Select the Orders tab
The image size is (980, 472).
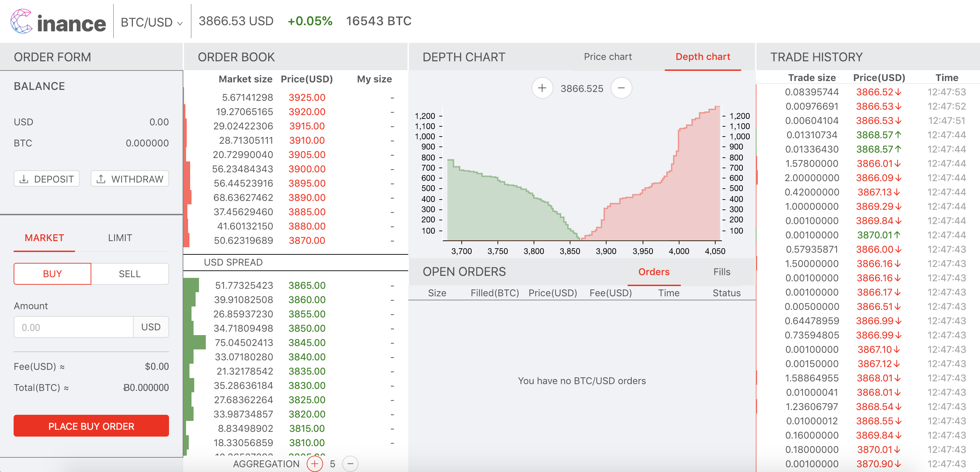click(x=654, y=272)
